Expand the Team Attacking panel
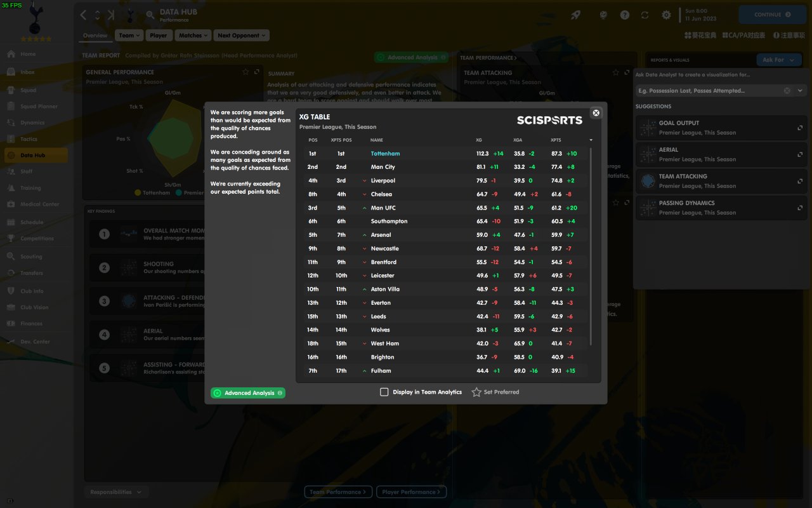 627,72
